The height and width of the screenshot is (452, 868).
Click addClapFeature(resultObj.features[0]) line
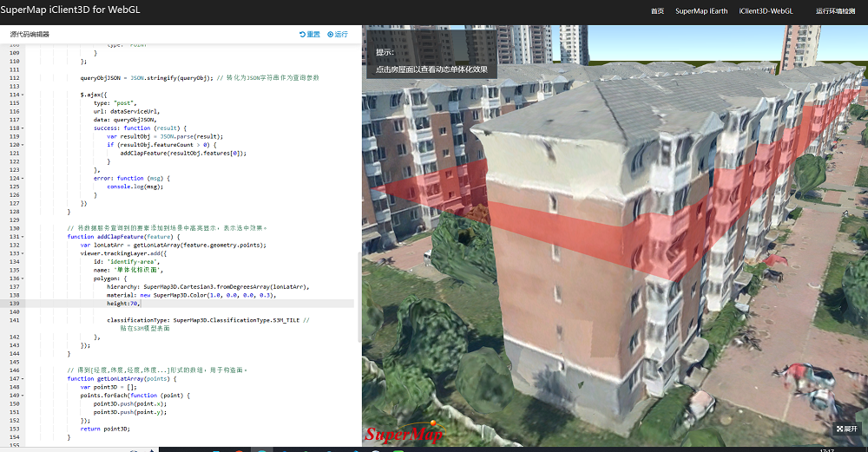click(x=183, y=154)
